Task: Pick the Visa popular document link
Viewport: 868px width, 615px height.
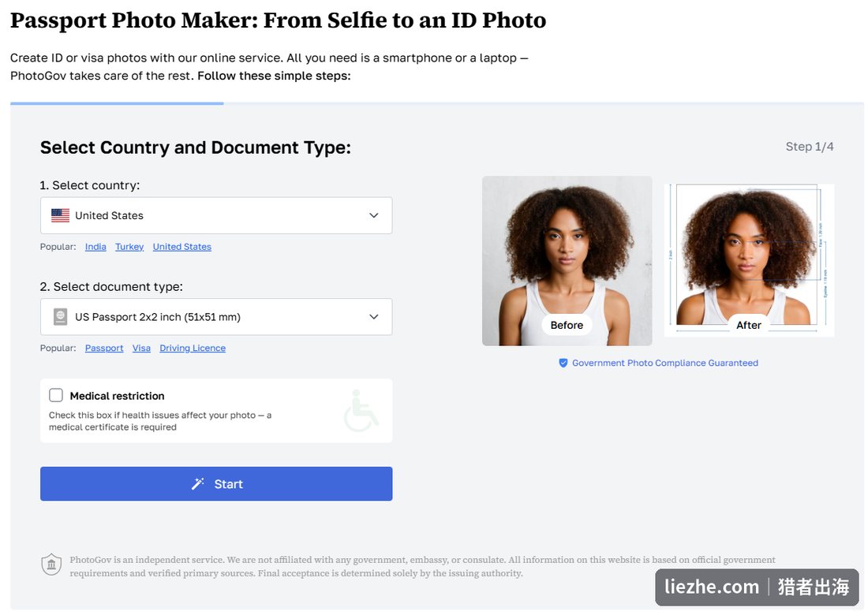Action: click(141, 348)
